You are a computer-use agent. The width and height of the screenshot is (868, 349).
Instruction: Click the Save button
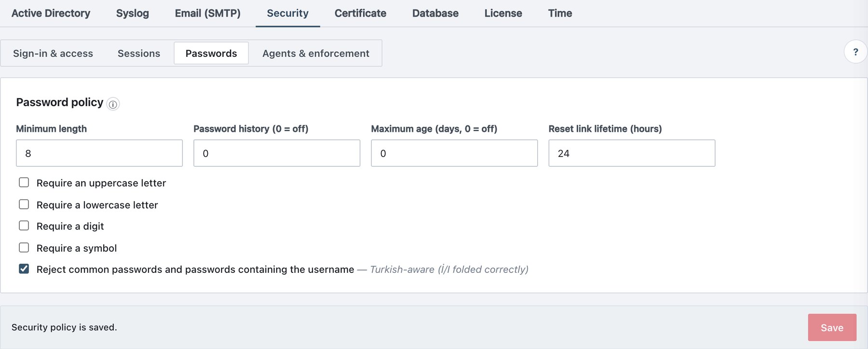coord(832,327)
